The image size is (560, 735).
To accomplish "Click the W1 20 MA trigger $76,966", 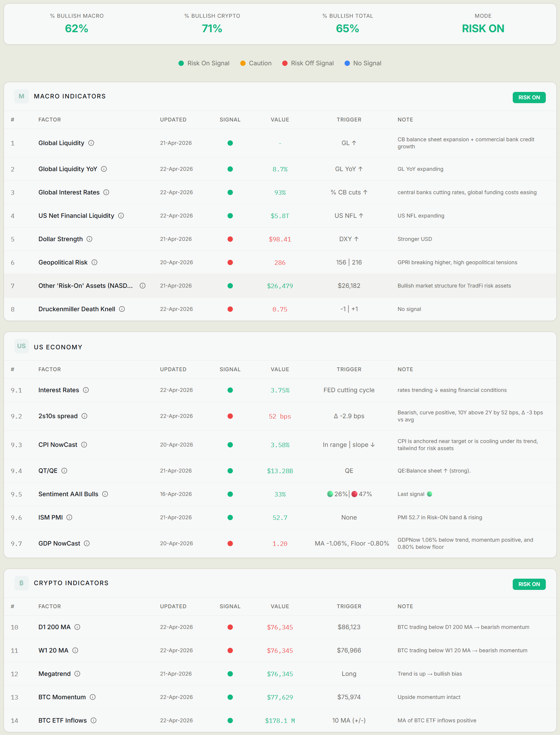I will [x=349, y=650].
